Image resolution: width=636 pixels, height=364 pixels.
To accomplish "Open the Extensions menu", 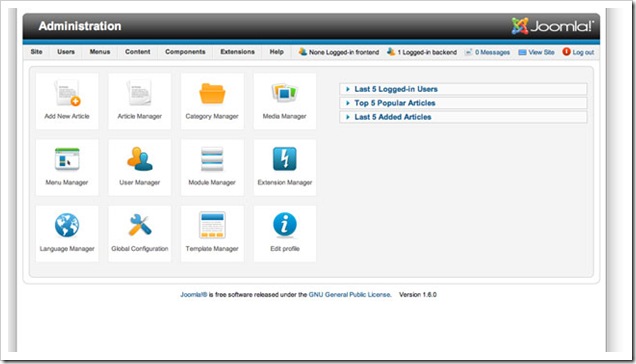I will click(x=237, y=52).
